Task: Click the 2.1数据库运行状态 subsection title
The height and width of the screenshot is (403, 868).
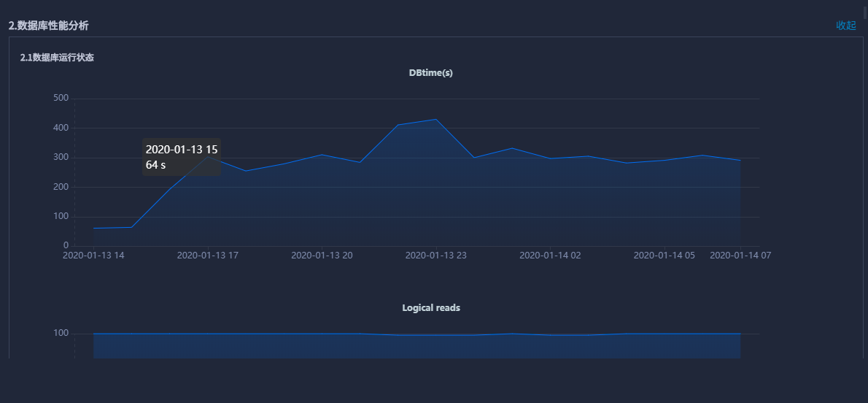Action: (x=57, y=58)
